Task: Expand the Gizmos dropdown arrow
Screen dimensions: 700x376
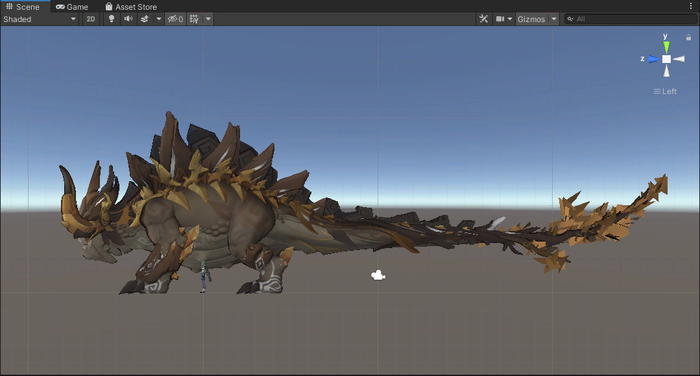Action: (554, 19)
